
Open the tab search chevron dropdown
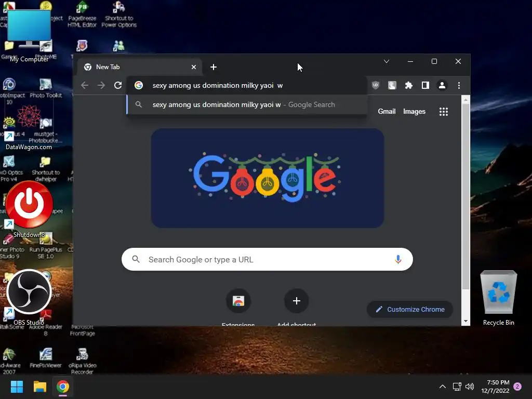click(387, 61)
